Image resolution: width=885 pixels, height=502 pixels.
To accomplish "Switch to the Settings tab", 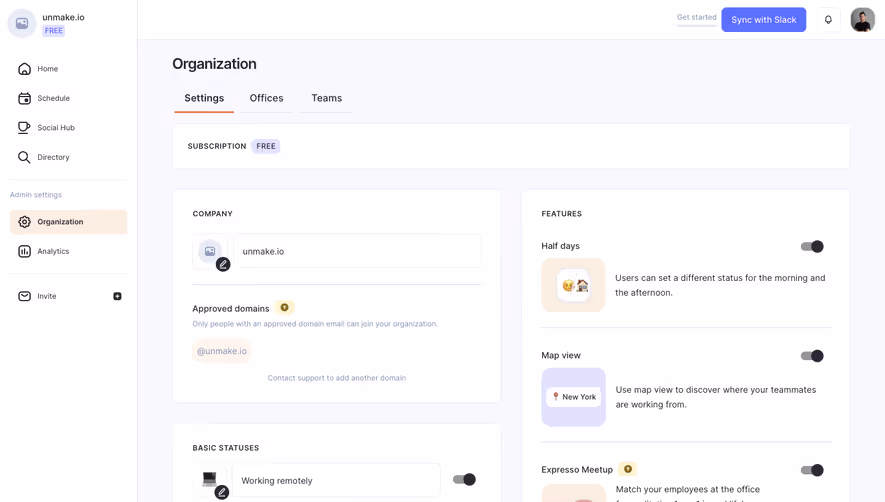I will pyautogui.click(x=204, y=98).
